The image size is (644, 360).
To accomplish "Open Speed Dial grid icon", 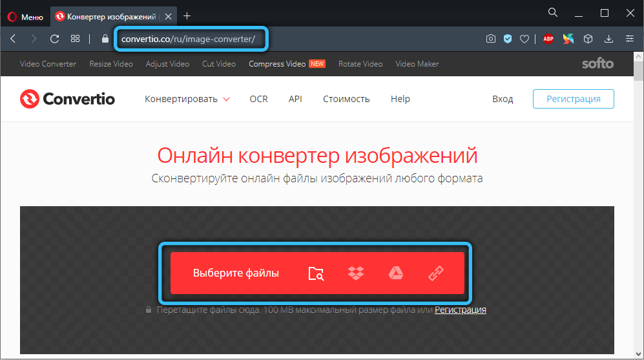I will pyautogui.click(x=75, y=39).
